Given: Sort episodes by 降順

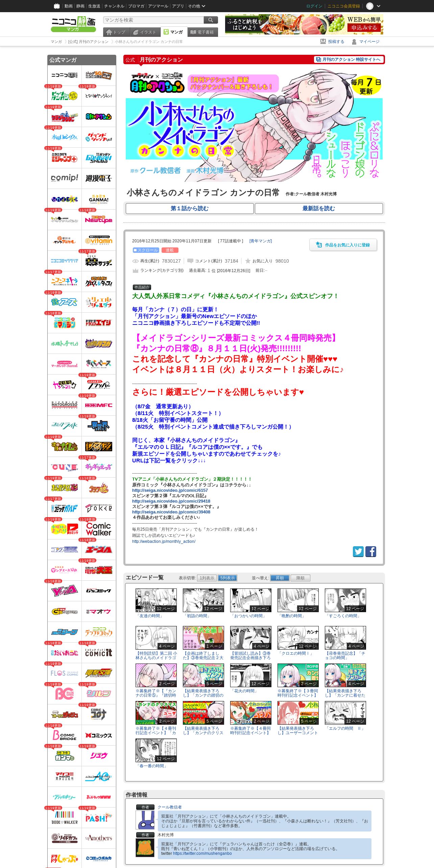Looking at the screenshot, I should coord(300,578).
